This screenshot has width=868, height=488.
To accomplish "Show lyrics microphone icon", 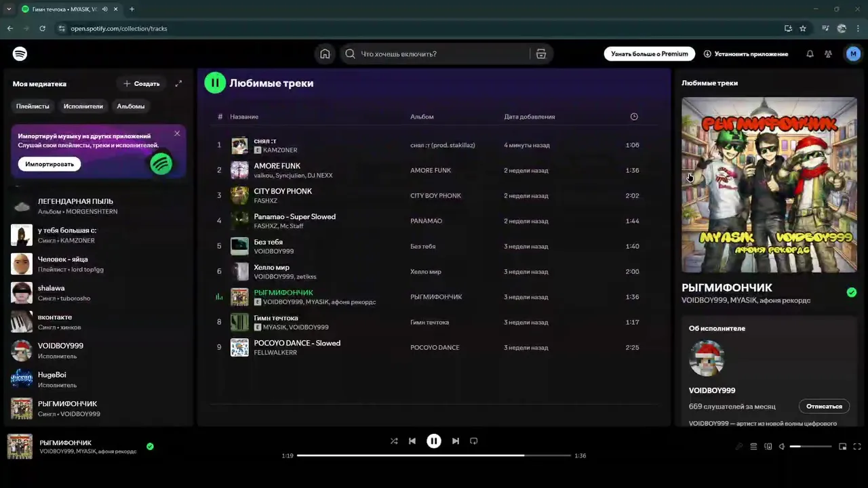I will pos(739,446).
